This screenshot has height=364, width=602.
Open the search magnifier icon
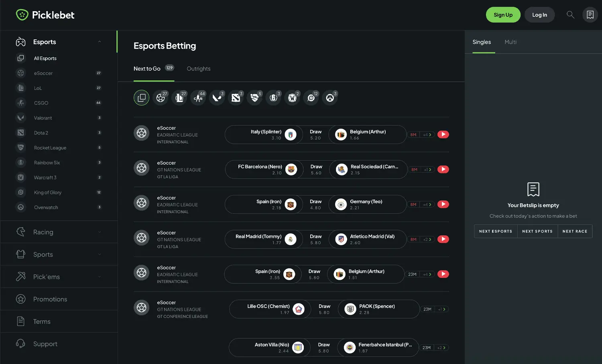click(x=570, y=14)
